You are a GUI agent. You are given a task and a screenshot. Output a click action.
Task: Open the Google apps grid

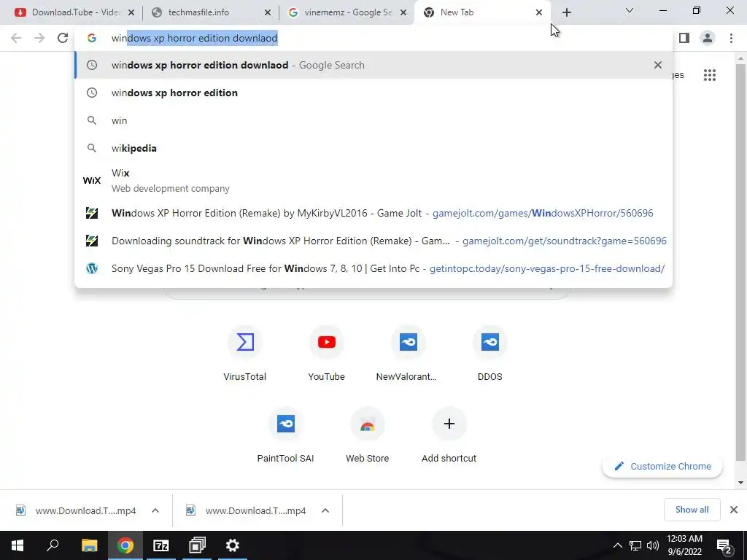tap(709, 75)
